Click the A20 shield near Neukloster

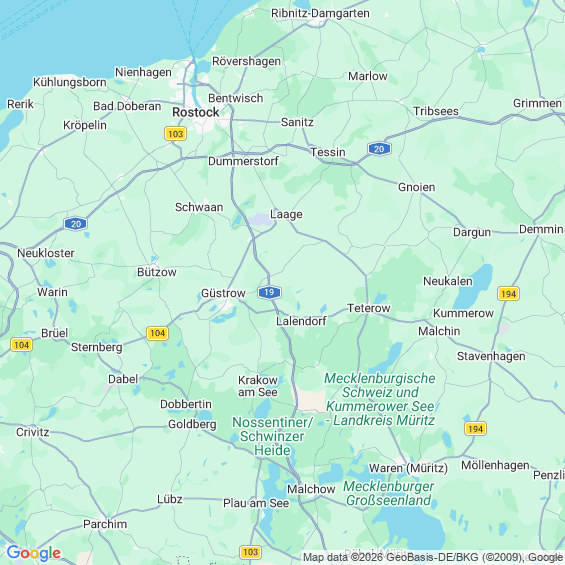tap(76, 224)
